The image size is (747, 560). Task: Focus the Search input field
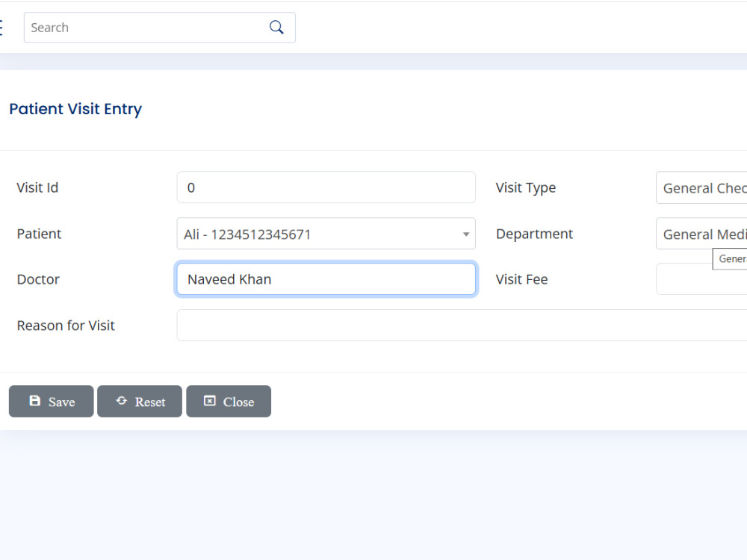(159, 28)
